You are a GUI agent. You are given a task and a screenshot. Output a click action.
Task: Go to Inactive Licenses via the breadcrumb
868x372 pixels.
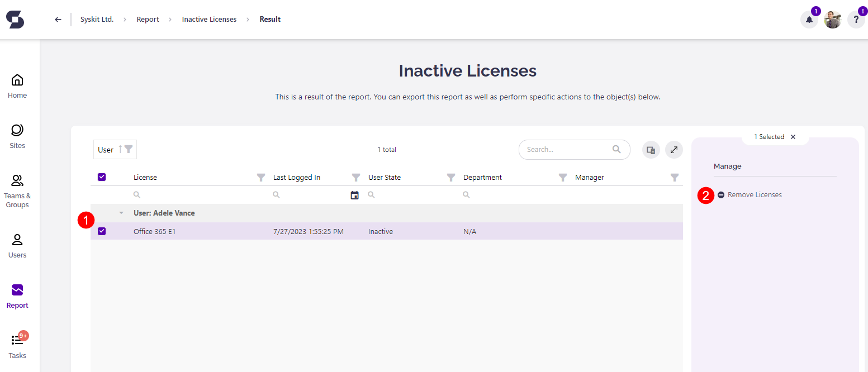[x=209, y=18]
